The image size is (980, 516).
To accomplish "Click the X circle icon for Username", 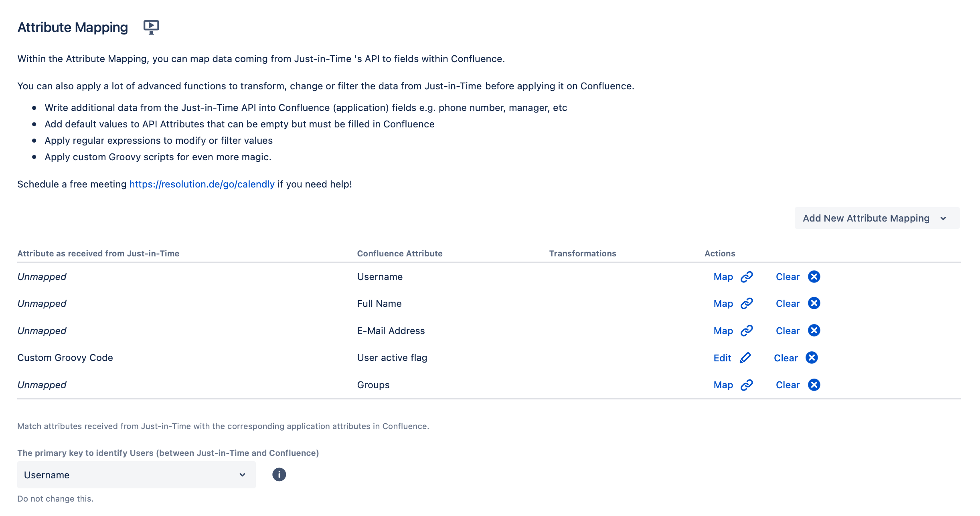I will click(x=814, y=277).
